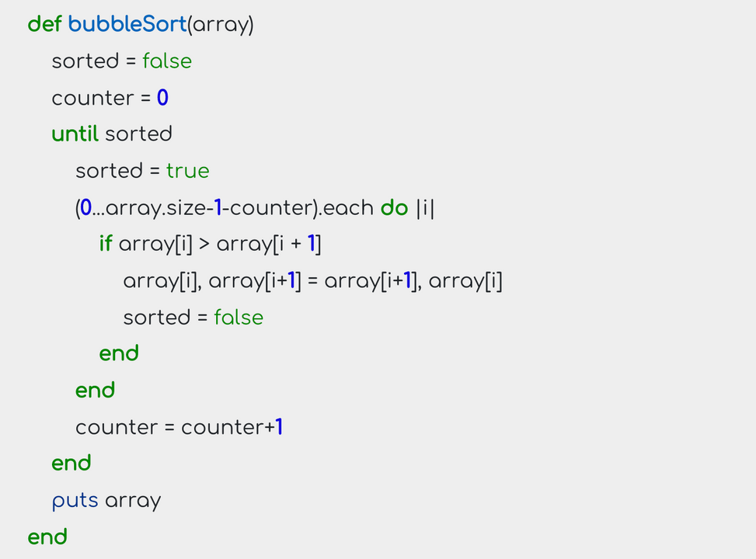Image resolution: width=756 pixels, height=559 pixels.
Task: Click the '>' comparison operator
Action: click(204, 245)
